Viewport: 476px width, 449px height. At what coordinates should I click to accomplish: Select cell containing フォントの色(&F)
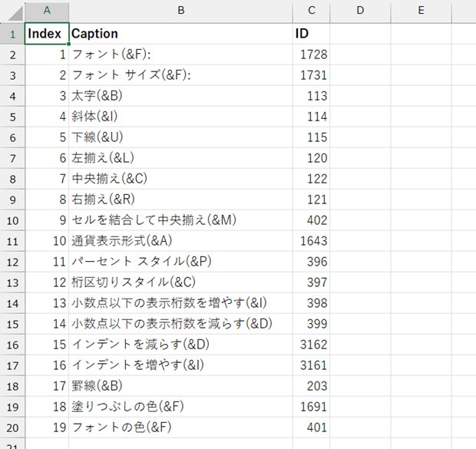coord(181,428)
